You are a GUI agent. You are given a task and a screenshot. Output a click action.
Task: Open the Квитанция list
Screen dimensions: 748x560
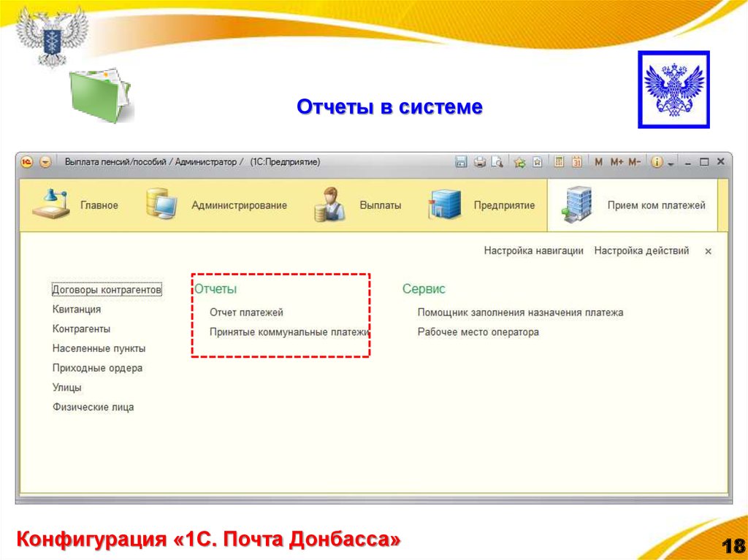pos(76,309)
